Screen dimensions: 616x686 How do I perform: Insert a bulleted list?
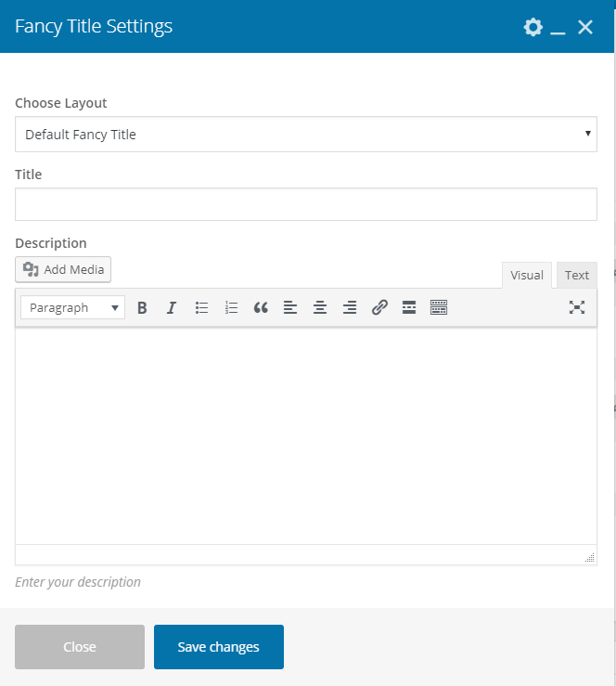(201, 308)
